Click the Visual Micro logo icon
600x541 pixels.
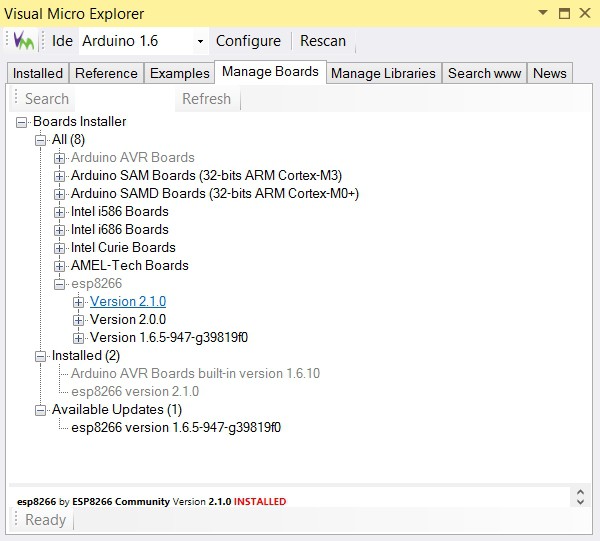pyautogui.click(x=24, y=41)
